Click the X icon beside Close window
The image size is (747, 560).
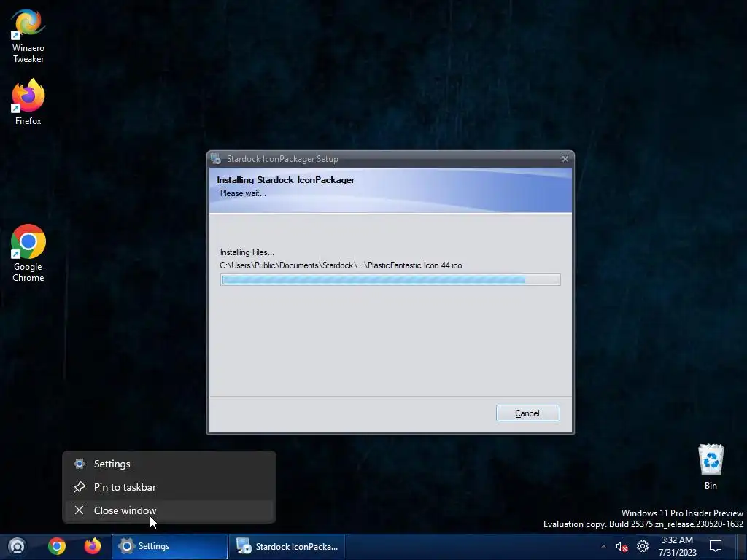tap(79, 510)
